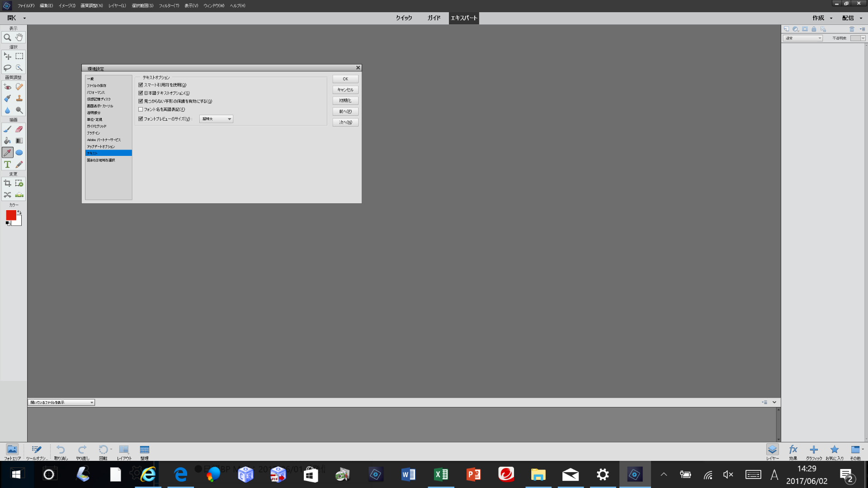Select the Paint Bucket tool

(x=7, y=141)
